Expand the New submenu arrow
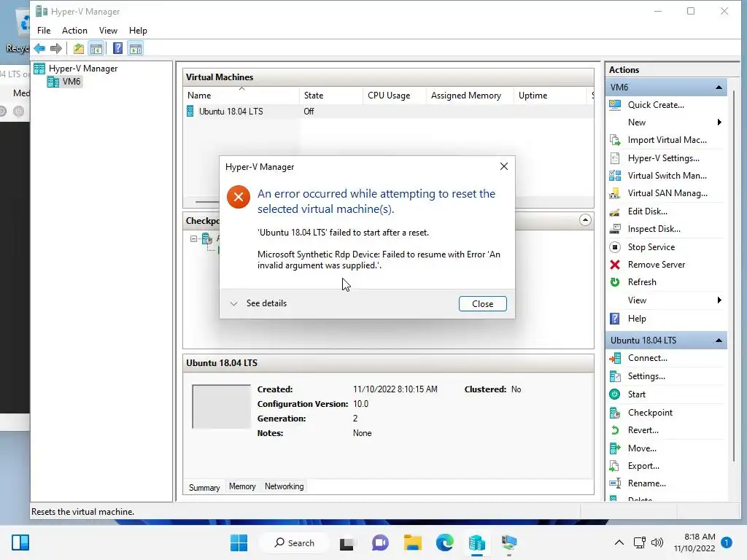 coord(719,122)
